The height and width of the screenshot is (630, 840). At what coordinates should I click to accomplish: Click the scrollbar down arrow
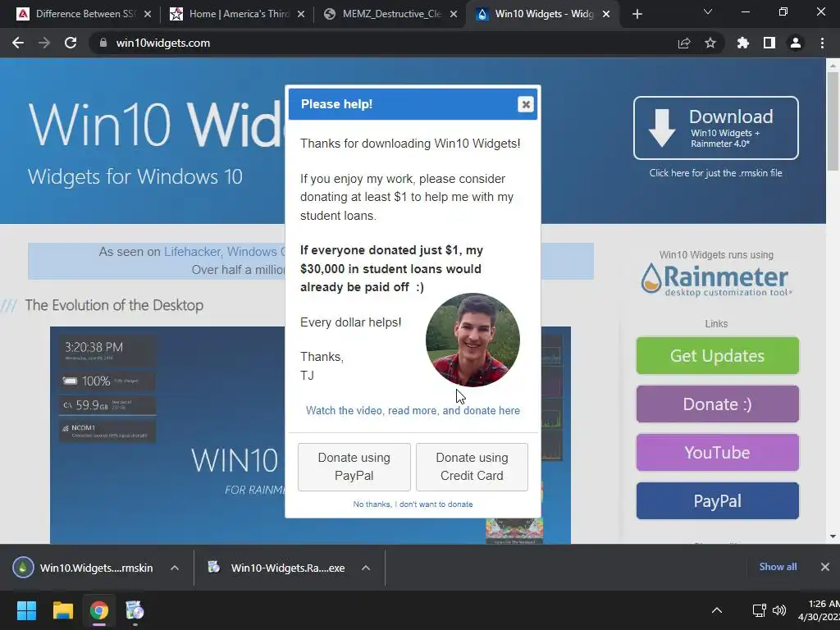(833, 536)
